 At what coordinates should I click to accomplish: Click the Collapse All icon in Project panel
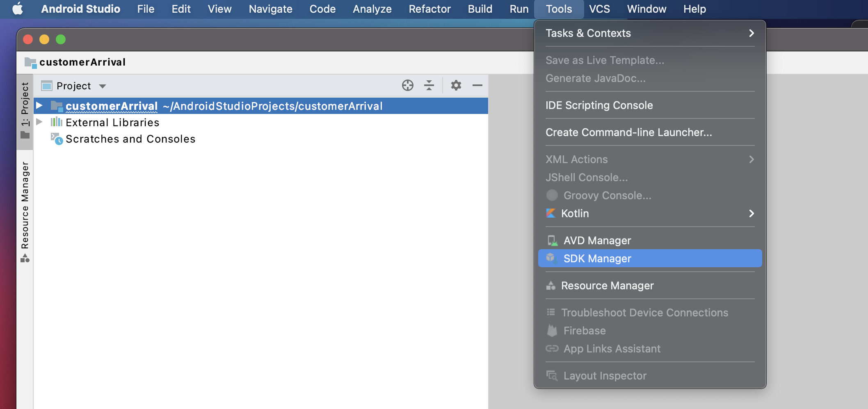pyautogui.click(x=429, y=85)
